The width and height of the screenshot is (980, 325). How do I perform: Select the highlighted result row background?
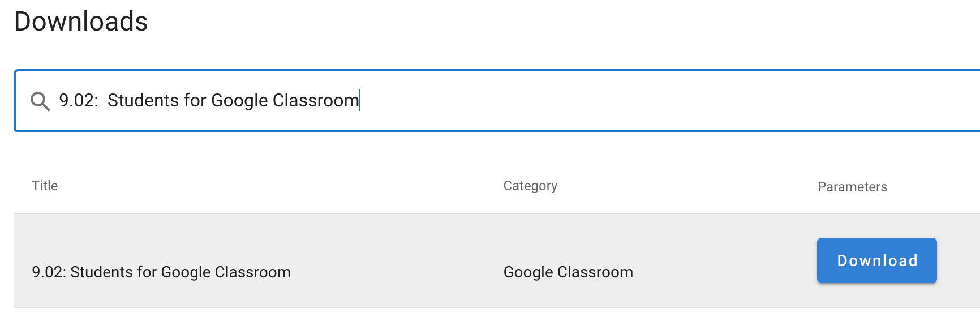click(x=497, y=260)
